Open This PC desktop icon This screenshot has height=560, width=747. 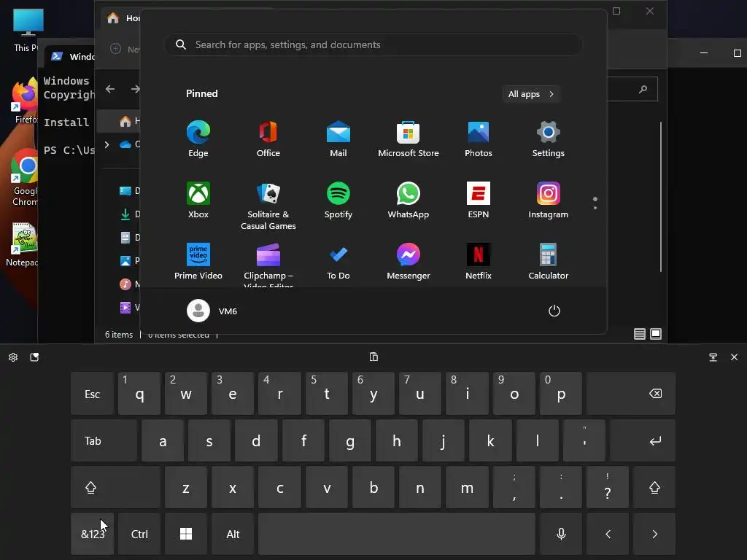[27, 30]
